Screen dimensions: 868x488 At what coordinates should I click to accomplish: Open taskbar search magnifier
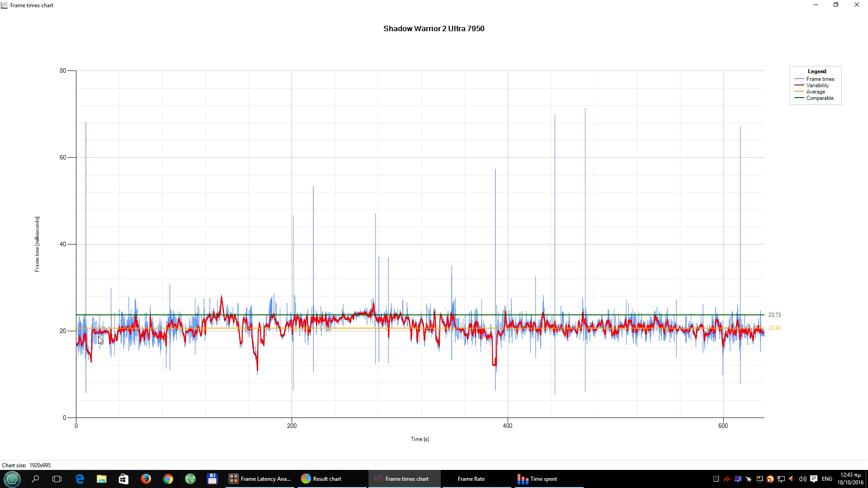pyautogui.click(x=35, y=479)
